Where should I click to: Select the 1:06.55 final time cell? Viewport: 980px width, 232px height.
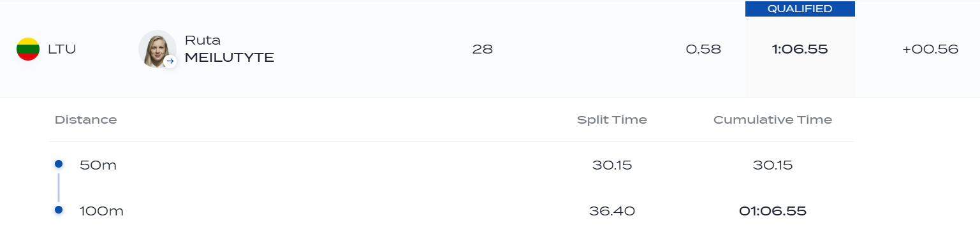800,49
